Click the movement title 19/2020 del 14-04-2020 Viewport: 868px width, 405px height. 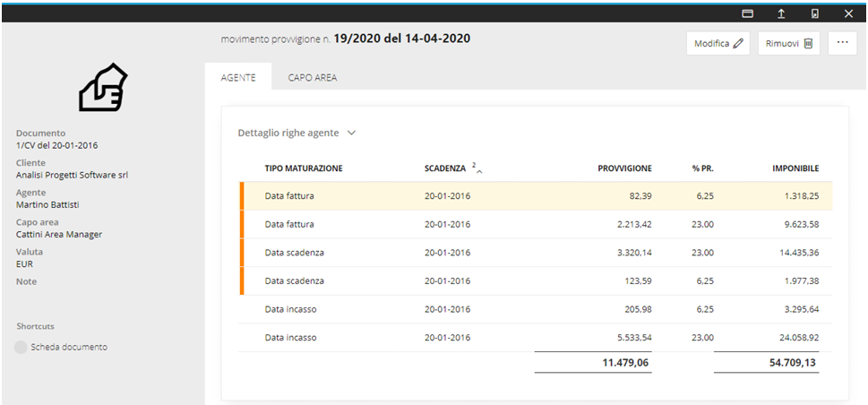(402, 39)
